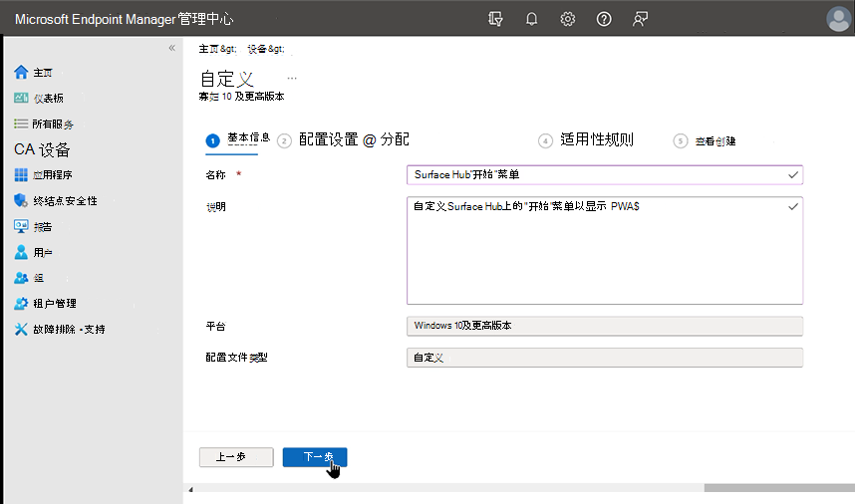The height and width of the screenshot is (504, 855).
Task: Open the settings gear icon
Action: click(568, 19)
